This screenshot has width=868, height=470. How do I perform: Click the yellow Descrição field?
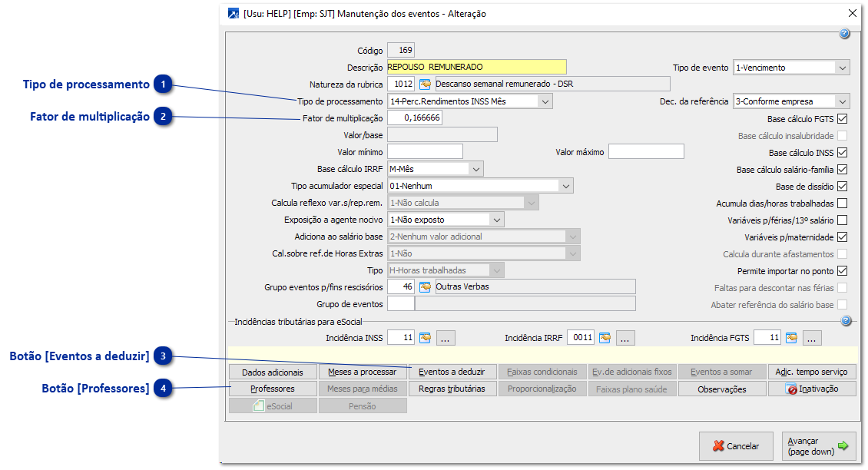point(476,67)
